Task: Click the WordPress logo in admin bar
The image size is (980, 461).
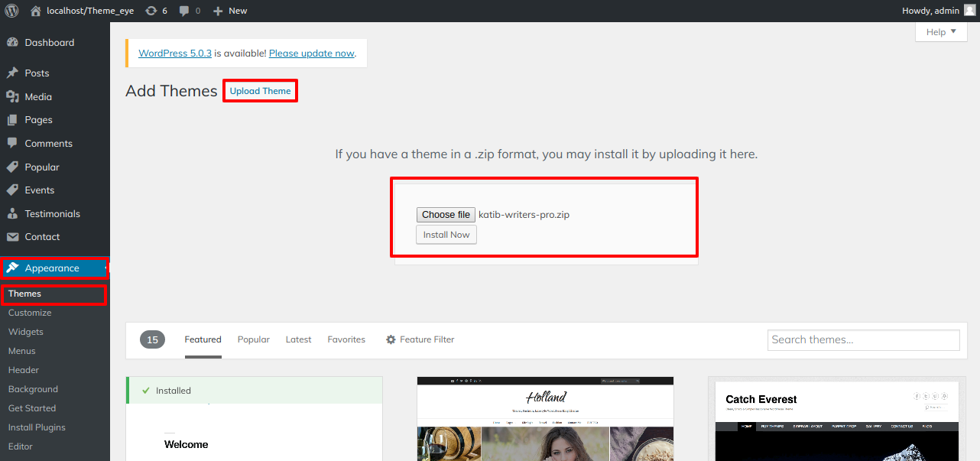Action: pyautogui.click(x=12, y=11)
